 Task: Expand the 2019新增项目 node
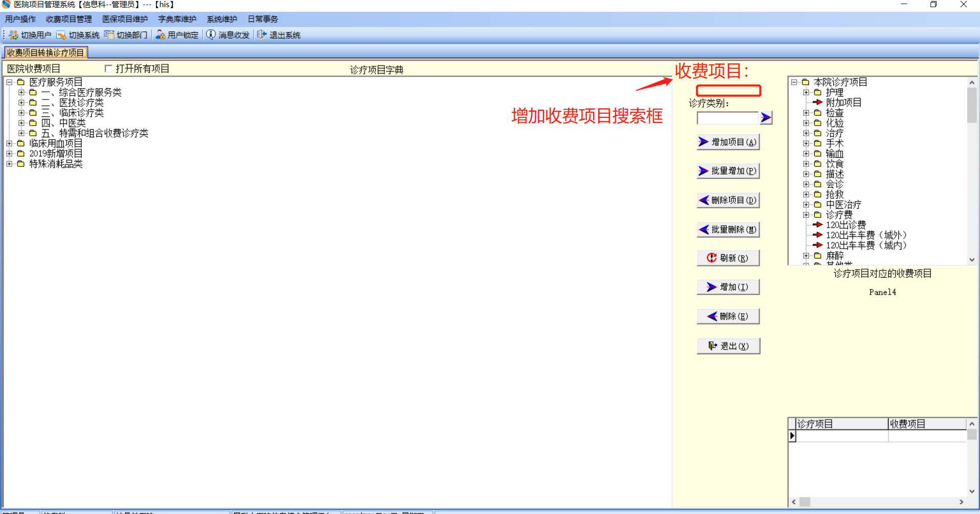click(9, 154)
